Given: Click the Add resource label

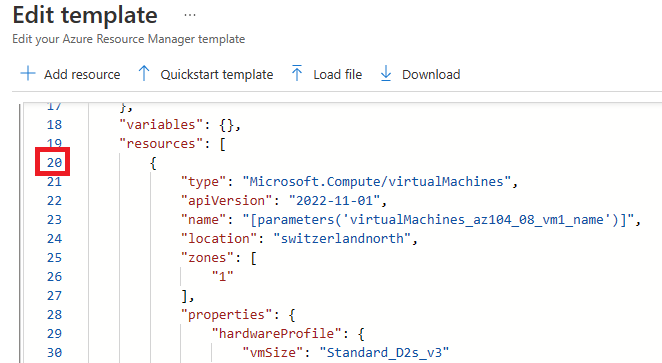Looking at the screenshot, I should [82, 74].
